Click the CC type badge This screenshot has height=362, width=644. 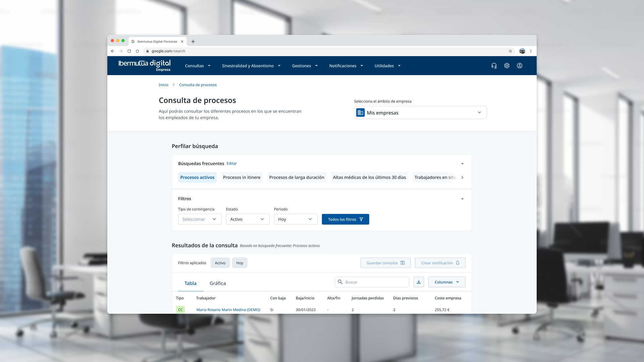click(x=180, y=310)
